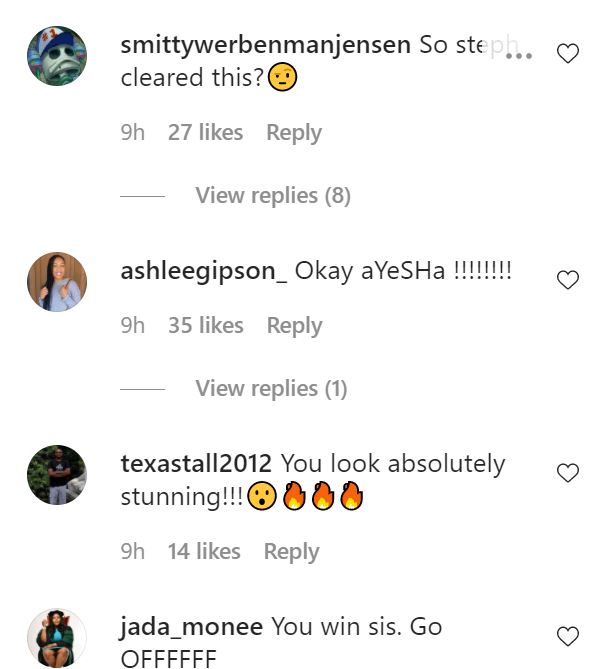Open the smittywerbenmanjensen username link
Screen dimensions: 616x669
point(265,46)
